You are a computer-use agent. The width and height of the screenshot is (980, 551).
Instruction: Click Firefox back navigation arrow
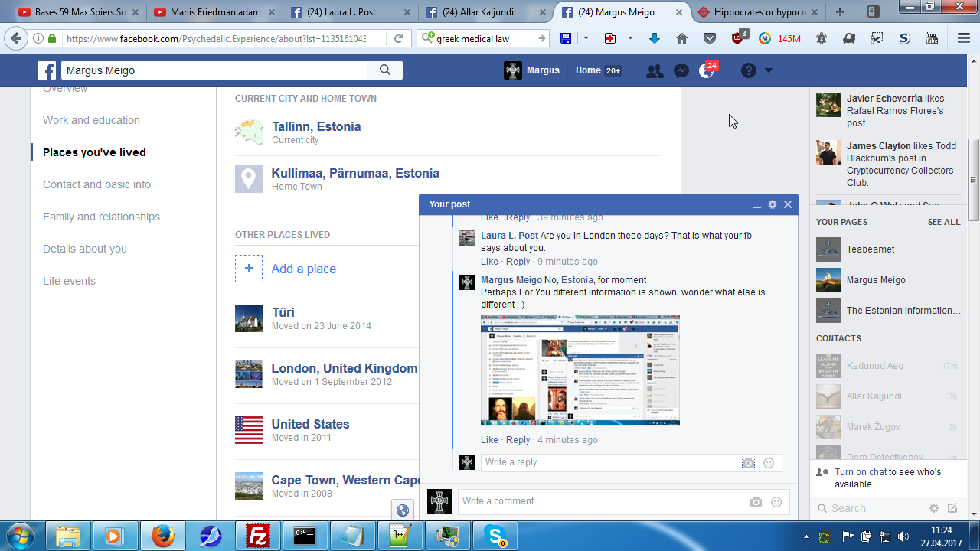17,38
